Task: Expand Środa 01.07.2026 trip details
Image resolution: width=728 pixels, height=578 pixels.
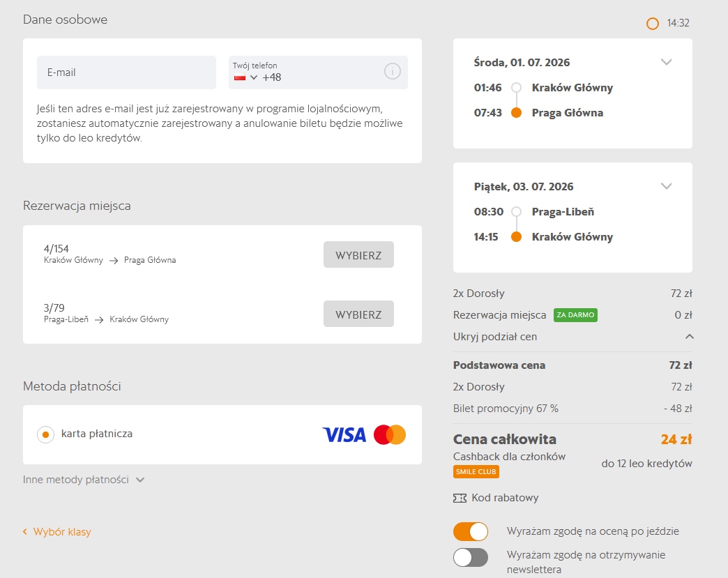Action: click(x=666, y=62)
